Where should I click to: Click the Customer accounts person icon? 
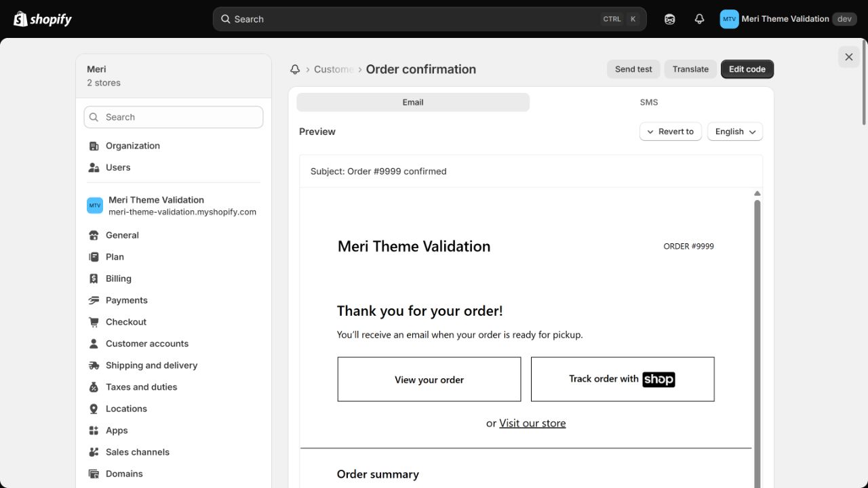[x=94, y=344]
